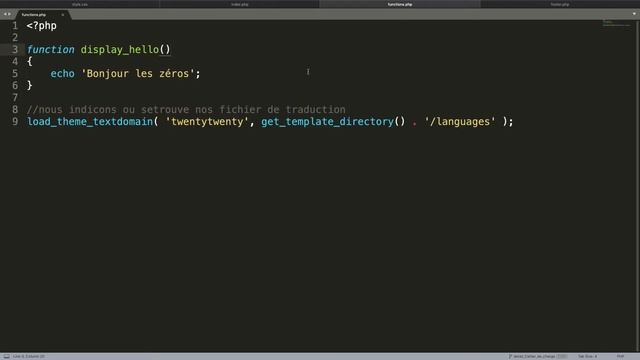Click the echo keyword

tap(62, 74)
